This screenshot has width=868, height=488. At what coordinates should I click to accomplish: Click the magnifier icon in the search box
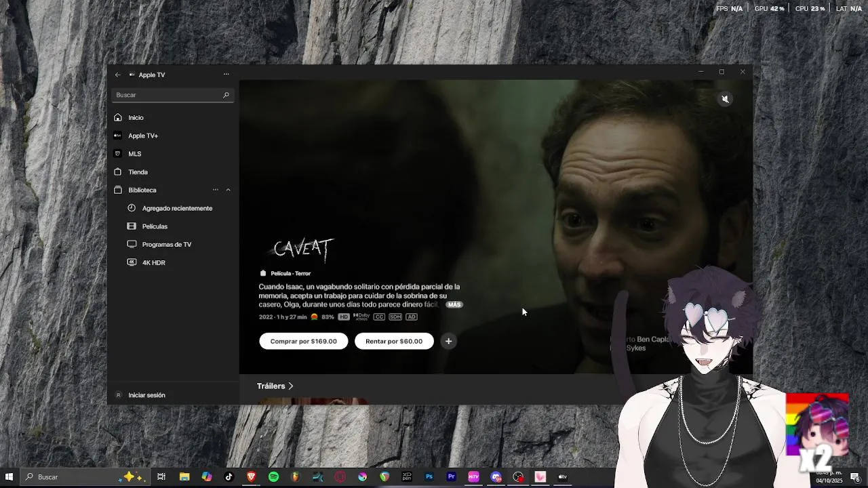coord(226,95)
